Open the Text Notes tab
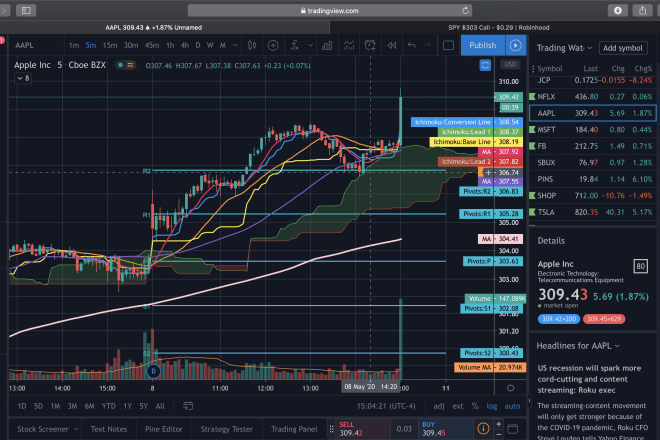This screenshot has height=440, width=660. click(109, 429)
